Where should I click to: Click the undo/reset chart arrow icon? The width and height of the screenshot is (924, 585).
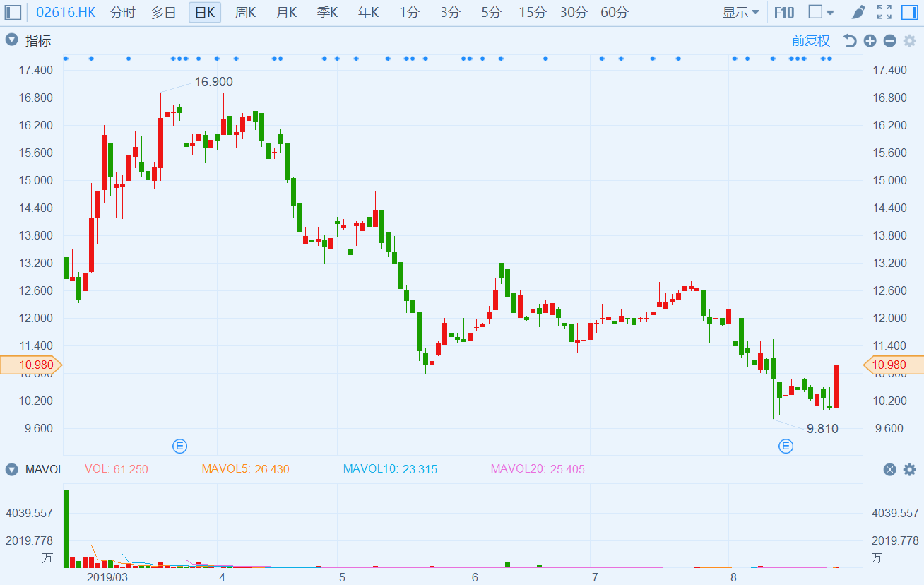click(850, 41)
